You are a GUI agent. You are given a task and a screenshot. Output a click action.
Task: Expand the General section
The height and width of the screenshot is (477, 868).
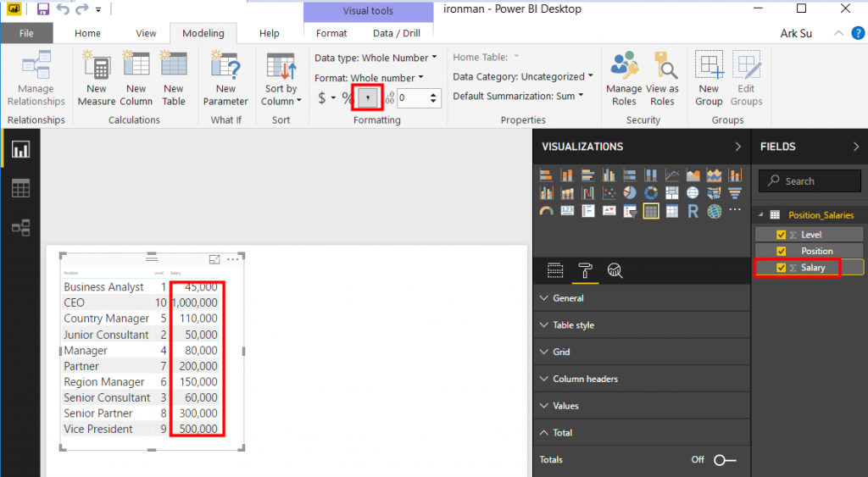click(x=642, y=297)
